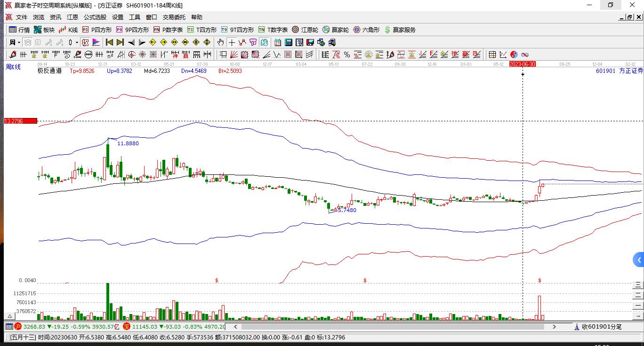Select the hand pan tool

tap(220, 42)
